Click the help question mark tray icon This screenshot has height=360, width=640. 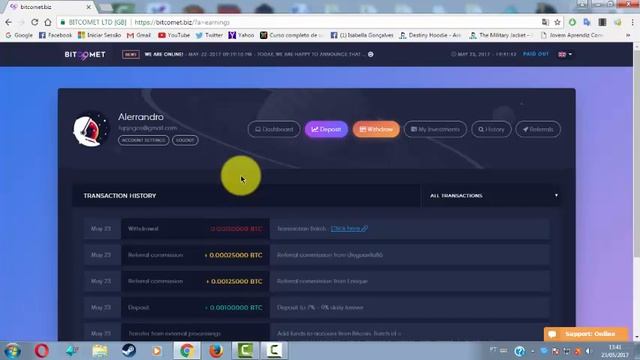[x=520, y=351]
